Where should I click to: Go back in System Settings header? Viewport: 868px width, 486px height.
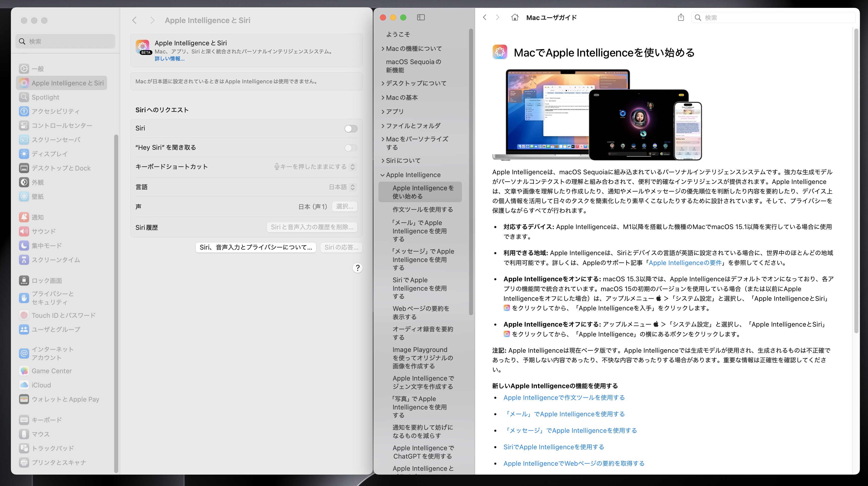(134, 20)
